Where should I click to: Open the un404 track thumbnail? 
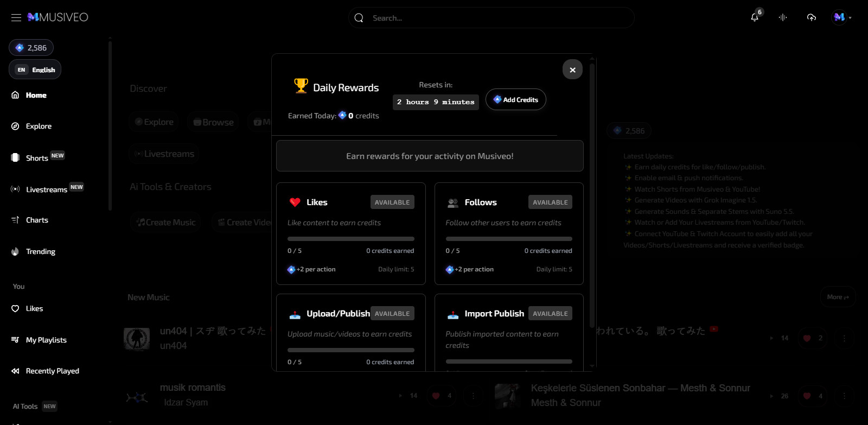pos(137,339)
